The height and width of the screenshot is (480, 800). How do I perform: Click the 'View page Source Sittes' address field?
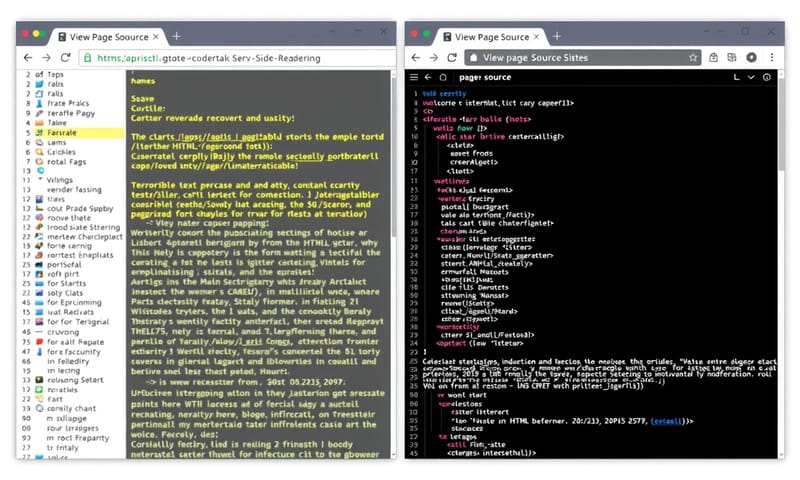[583, 58]
